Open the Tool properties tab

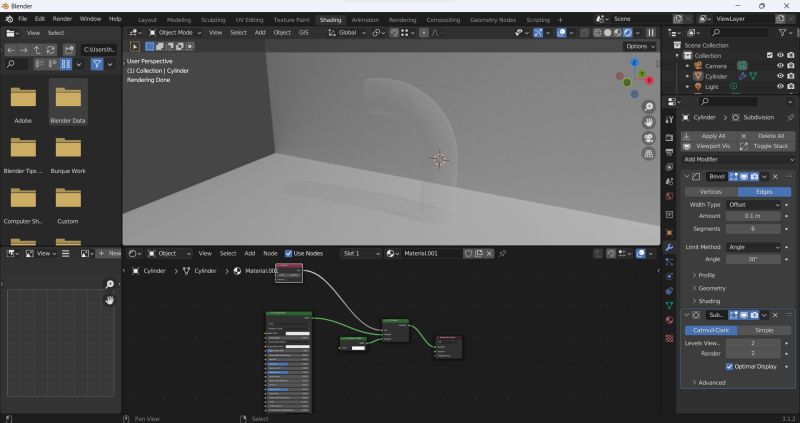[x=669, y=119]
